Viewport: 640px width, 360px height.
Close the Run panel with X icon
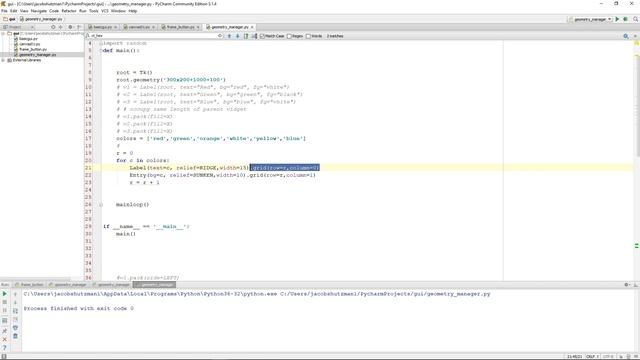pos(5,339)
